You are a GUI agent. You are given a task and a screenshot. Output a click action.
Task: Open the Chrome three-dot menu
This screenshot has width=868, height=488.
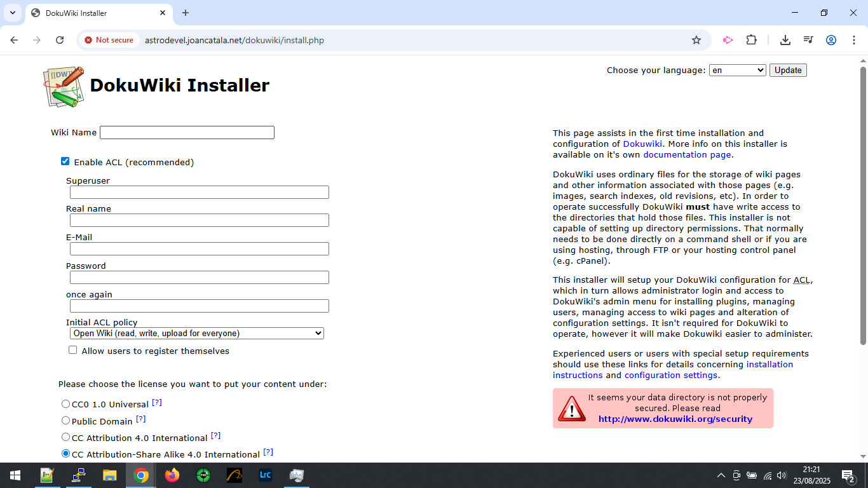[853, 40]
